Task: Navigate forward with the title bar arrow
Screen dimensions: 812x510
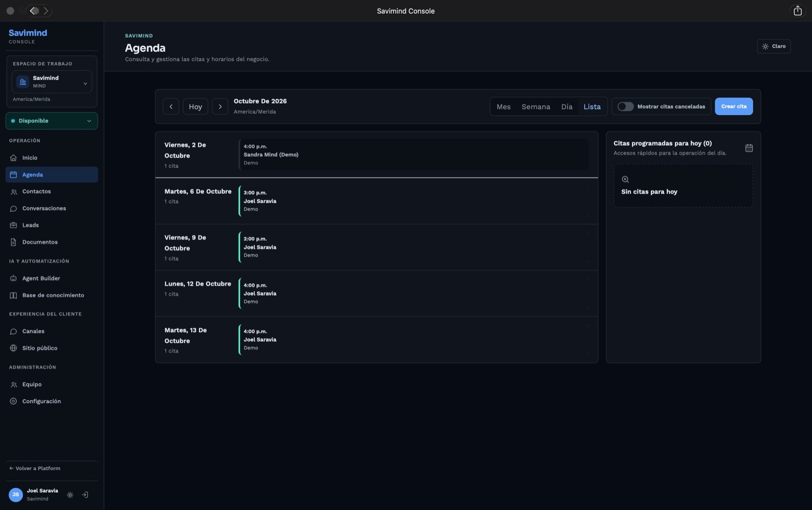Action: (46, 11)
